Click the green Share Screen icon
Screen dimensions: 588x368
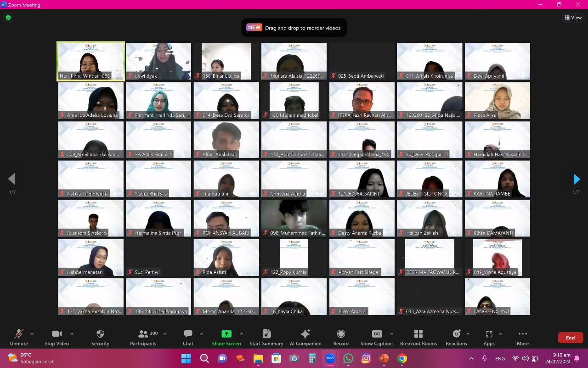point(226,334)
